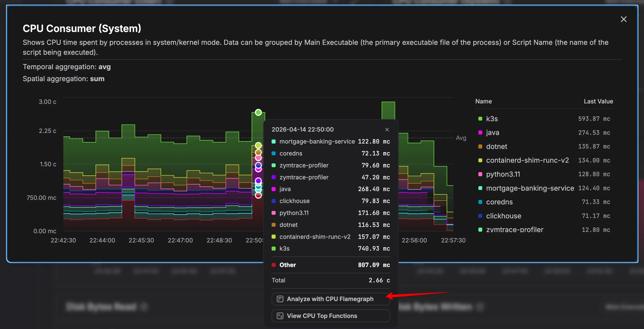Click the Temporal aggregation avg text
Screen dimensions: 644x329
(67, 67)
